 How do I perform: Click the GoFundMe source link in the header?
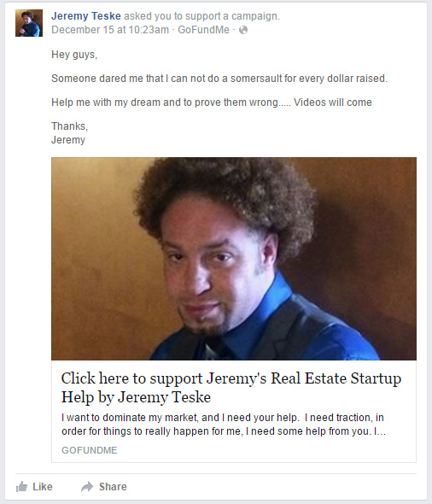(204, 30)
